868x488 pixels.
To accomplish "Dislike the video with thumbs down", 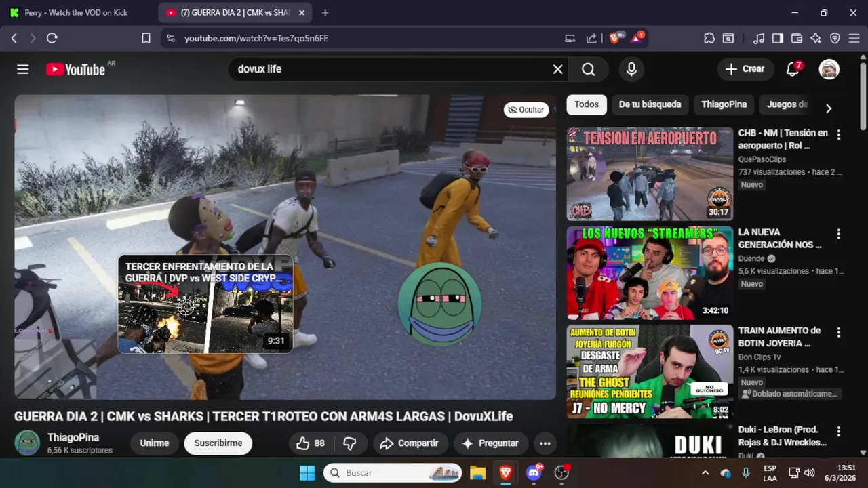I will (x=350, y=443).
